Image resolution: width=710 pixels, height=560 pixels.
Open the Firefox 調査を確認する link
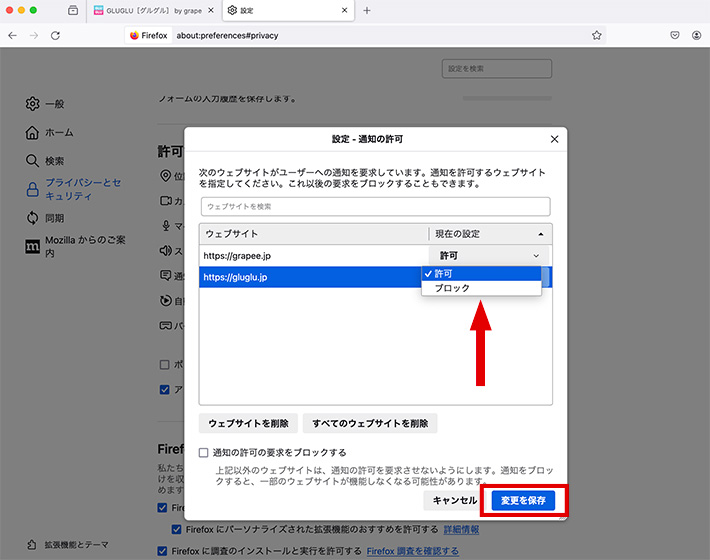413,551
